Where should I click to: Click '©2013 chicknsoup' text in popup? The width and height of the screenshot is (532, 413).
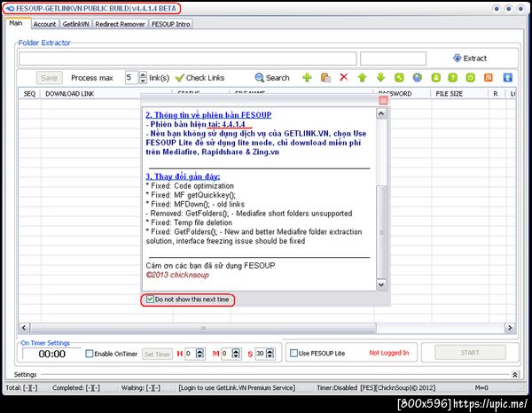click(x=177, y=275)
